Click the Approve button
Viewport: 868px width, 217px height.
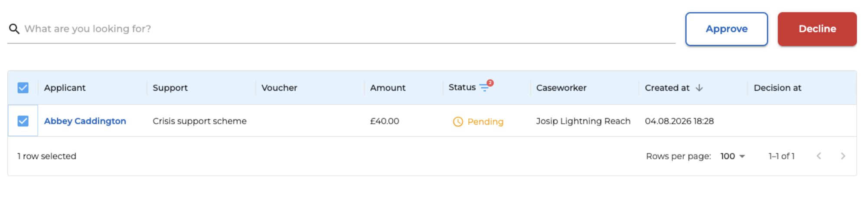[x=727, y=29]
